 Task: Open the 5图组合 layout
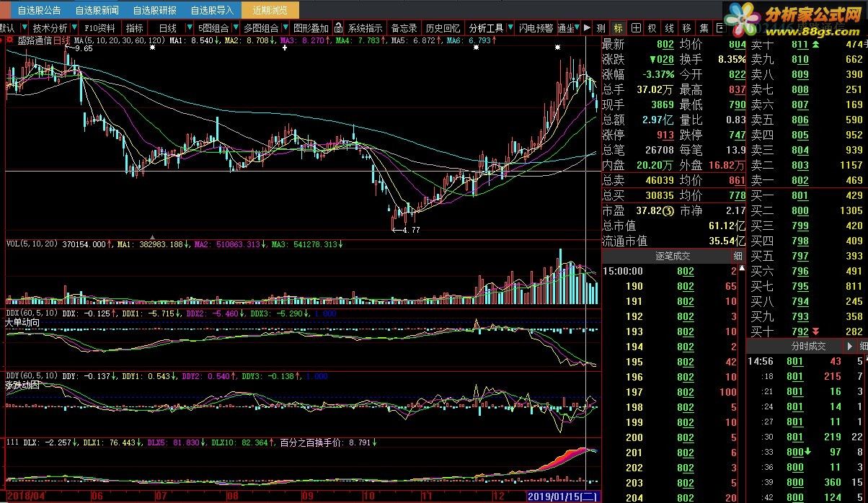coord(213,28)
